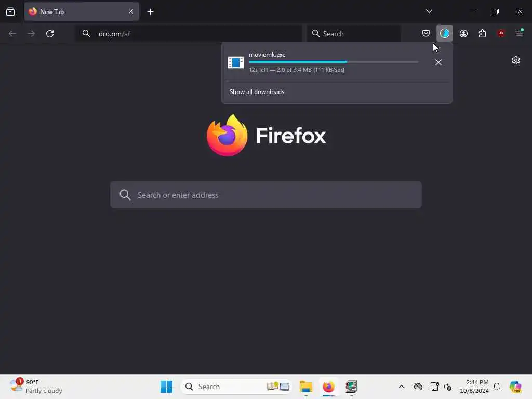Viewport: 532px width, 399px height.
Task: Click the moviemk.exe file name
Action: pyautogui.click(x=267, y=54)
